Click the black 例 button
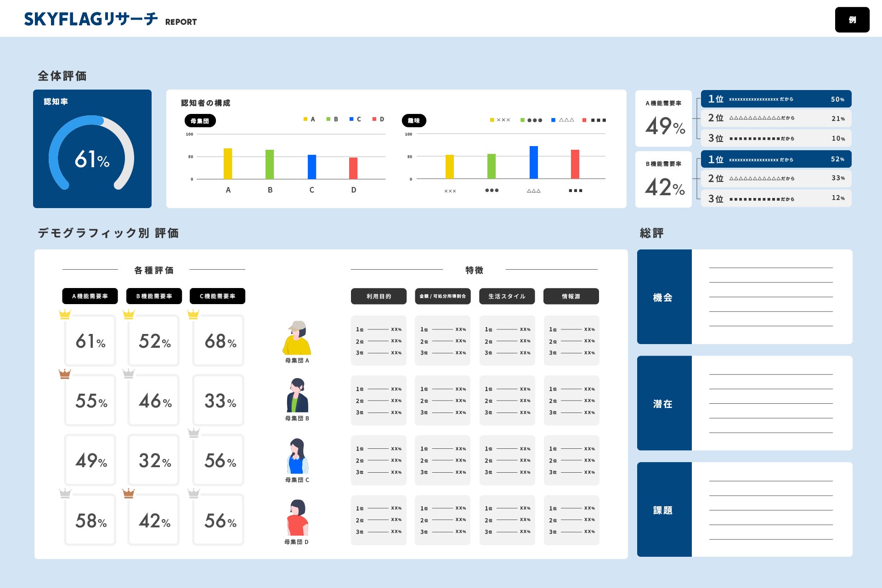The height and width of the screenshot is (588, 882). point(852,20)
